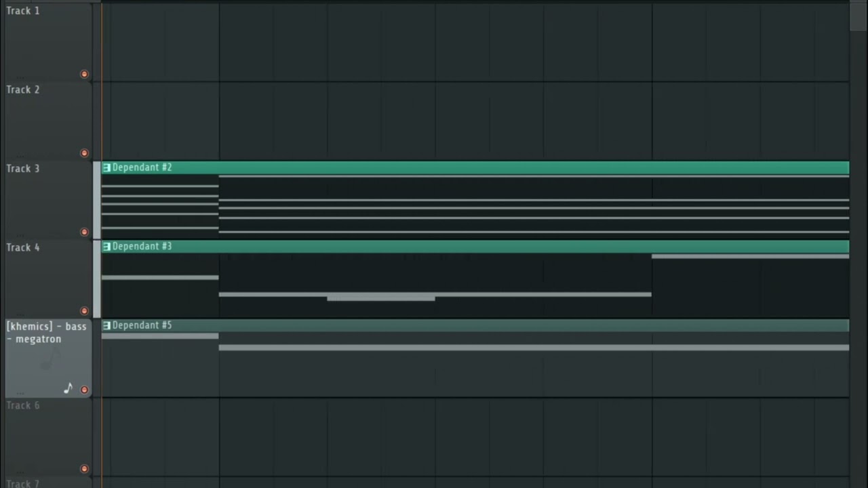Viewport: 868px width, 488px height.
Task: Toggle the Track 6 mute dot
Action: pos(84,468)
